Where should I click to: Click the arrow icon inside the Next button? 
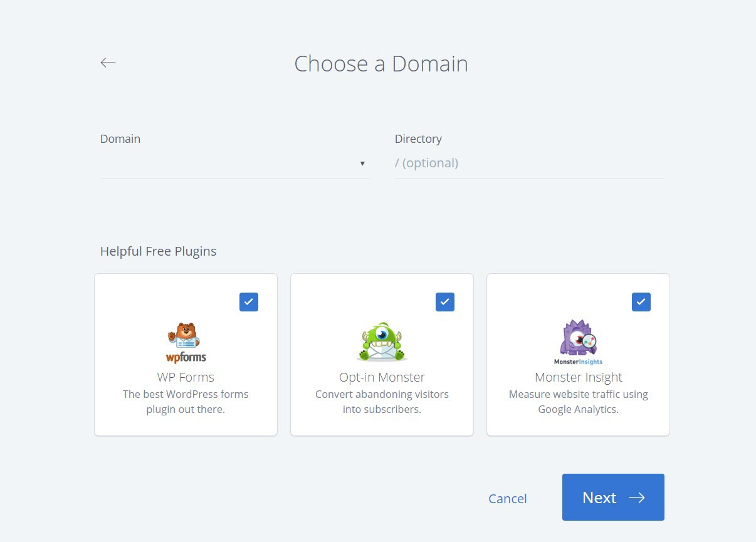638,498
